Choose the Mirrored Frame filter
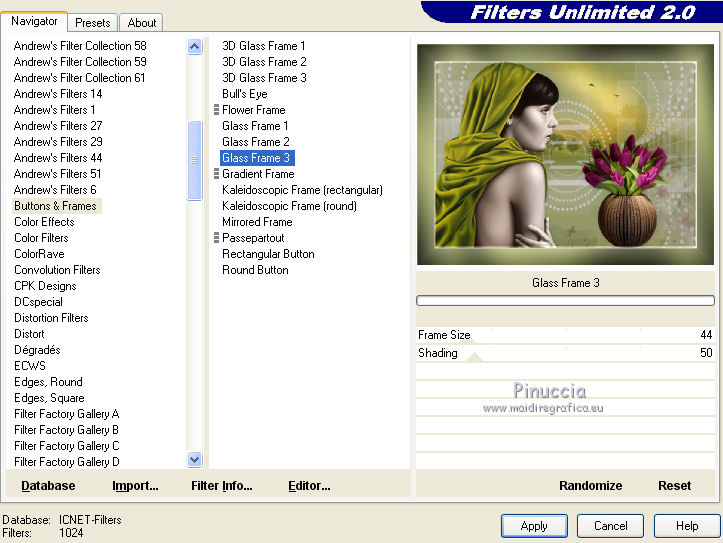The height and width of the screenshot is (543, 723). pos(257,222)
